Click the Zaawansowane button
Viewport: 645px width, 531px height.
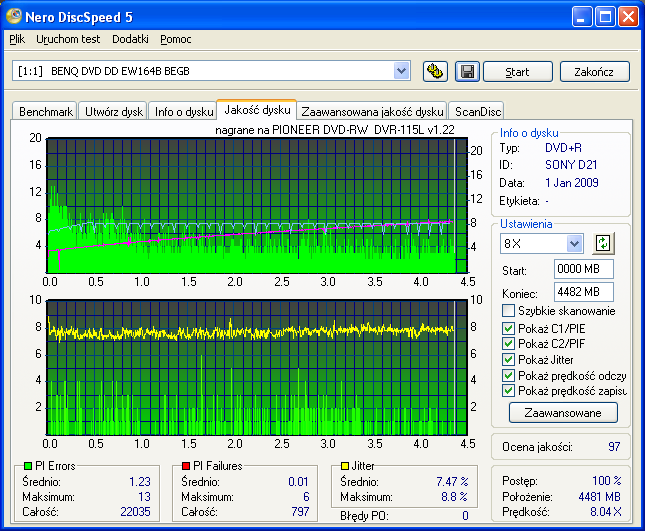(x=563, y=413)
